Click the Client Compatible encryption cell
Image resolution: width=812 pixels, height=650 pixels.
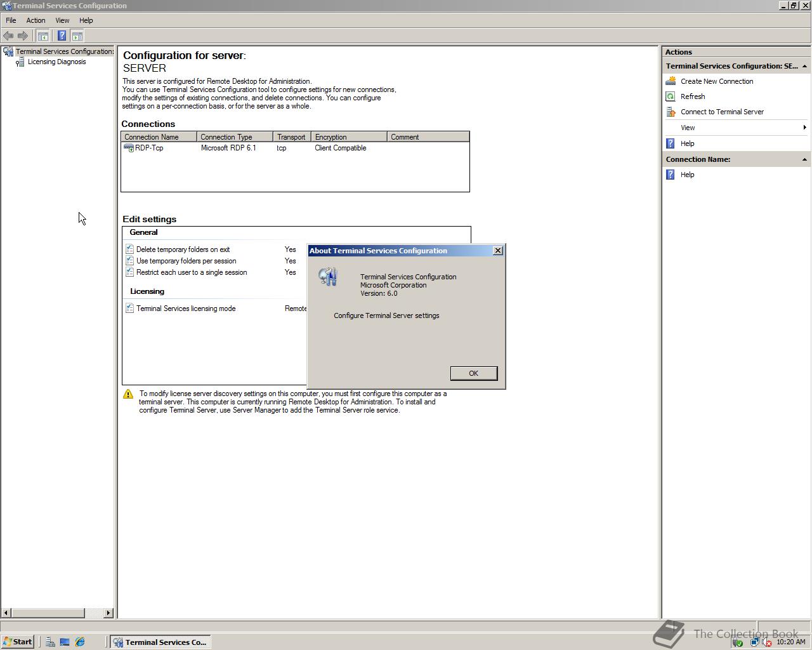[x=341, y=148]
